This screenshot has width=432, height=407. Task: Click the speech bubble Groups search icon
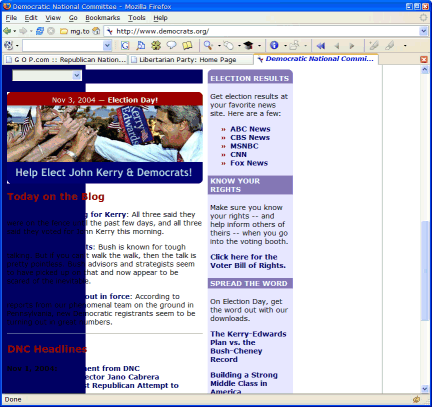click(x=171, y=45)
